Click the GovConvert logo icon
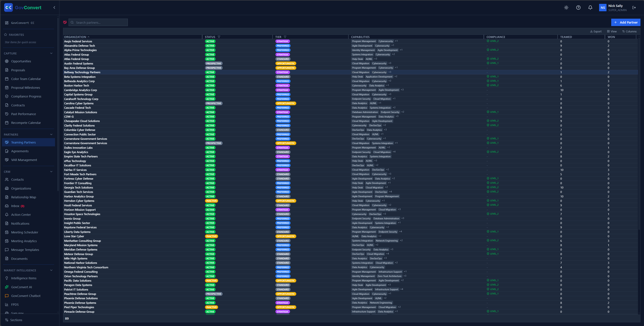This screenshot has height=326, width=644. point(9,8)
